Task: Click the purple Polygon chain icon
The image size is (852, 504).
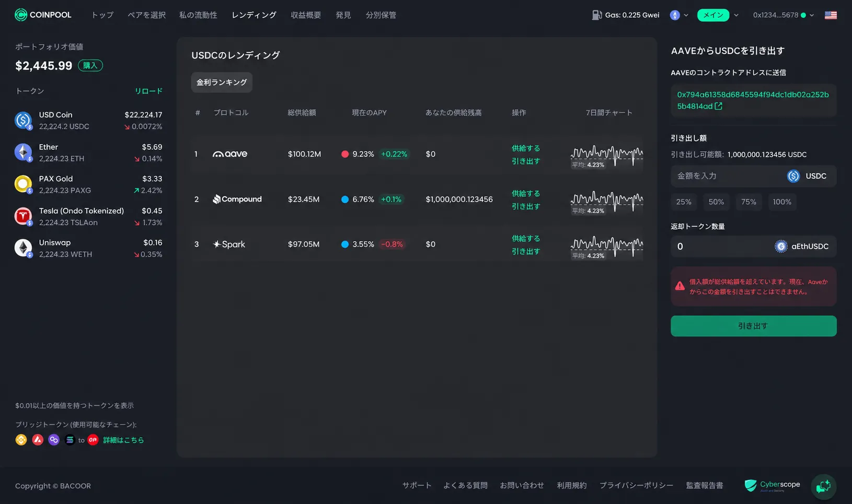Action: coord(54,440)
